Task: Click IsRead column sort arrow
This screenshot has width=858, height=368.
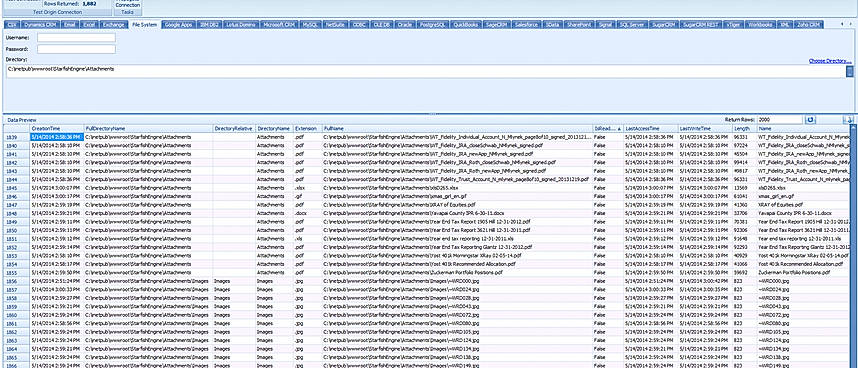Action: (x=619, y=128)
